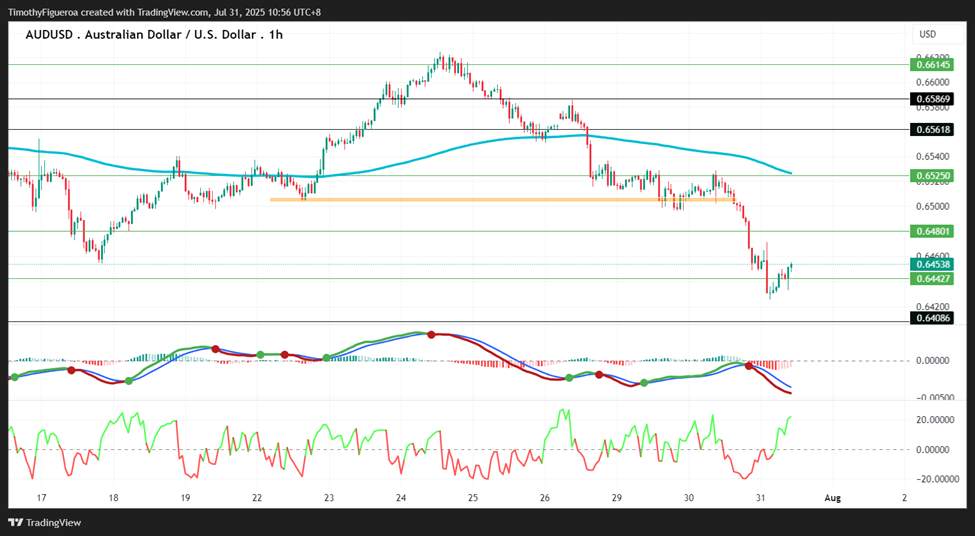The image size is (975, 536).
Task: Click the TimothyFigueroa created-with header text
Action: [164, 12]
